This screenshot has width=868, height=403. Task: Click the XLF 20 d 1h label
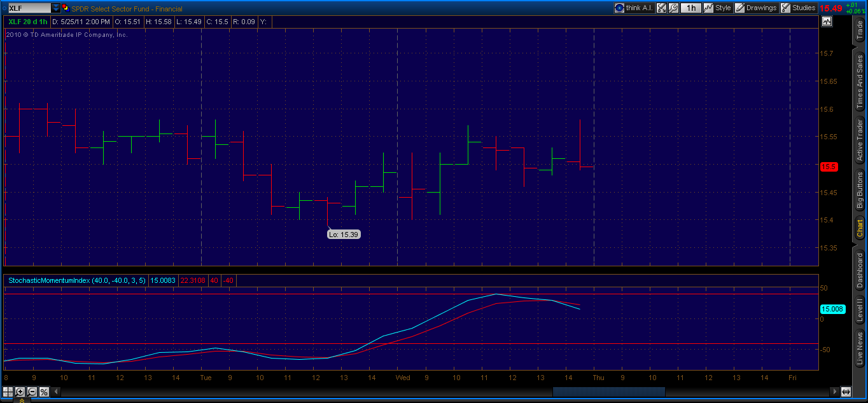click(x=27, y=22)
